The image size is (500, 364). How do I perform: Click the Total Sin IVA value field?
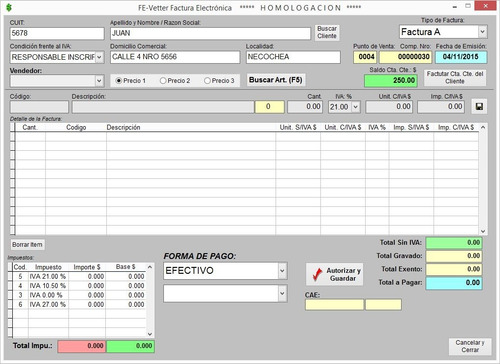click(x=454, y=243)
